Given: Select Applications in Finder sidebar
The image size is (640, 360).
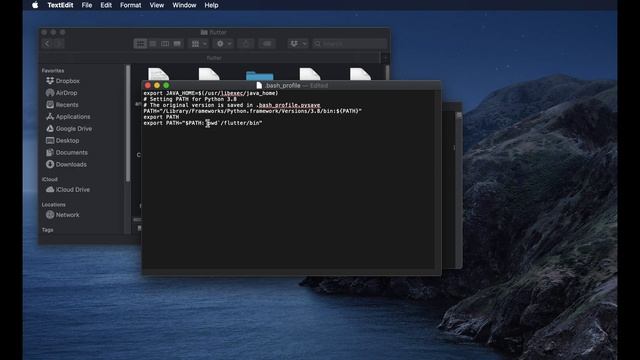Looking at the screenshot, I should click(x=68, y=116).
